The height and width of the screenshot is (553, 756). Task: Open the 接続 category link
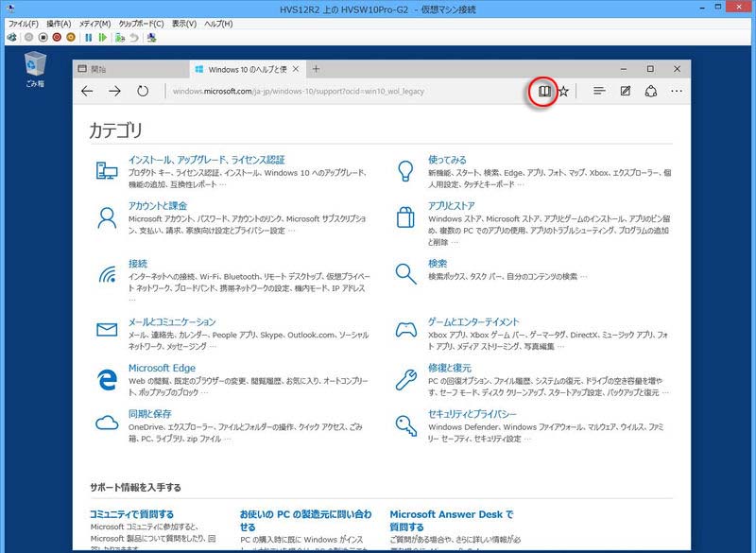tap(138, 263)
